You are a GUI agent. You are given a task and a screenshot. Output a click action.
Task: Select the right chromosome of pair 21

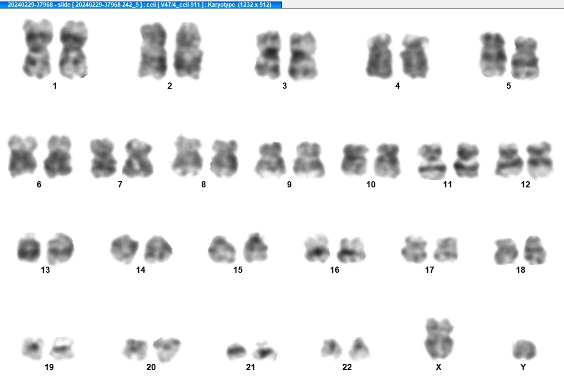(x=265, y=351)
